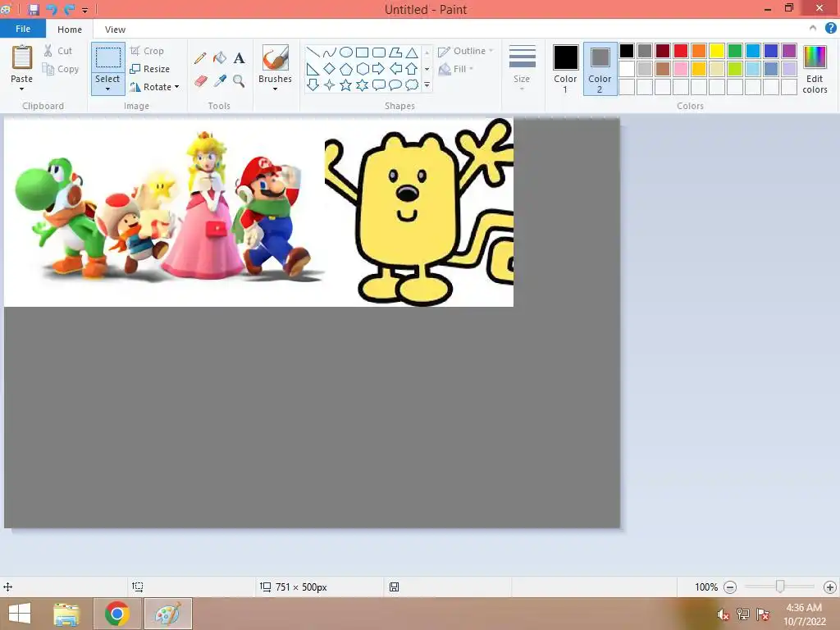The width and height of the screenshot is (840, 630).
Task: Pick the red color swatch
Action: pyautogui.click(x=681, y=51)
